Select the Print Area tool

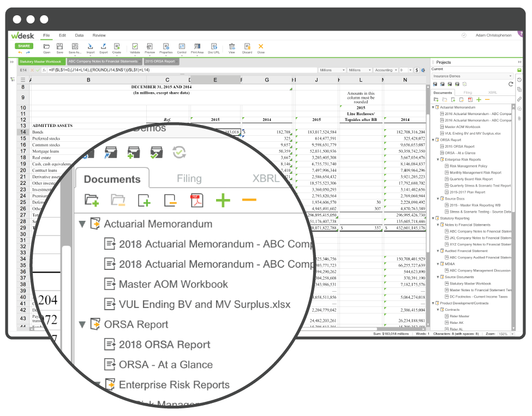(x=197, y=46)
